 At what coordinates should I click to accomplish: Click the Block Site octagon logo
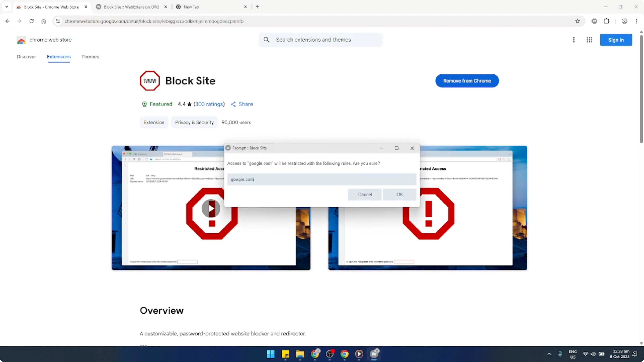150,81
